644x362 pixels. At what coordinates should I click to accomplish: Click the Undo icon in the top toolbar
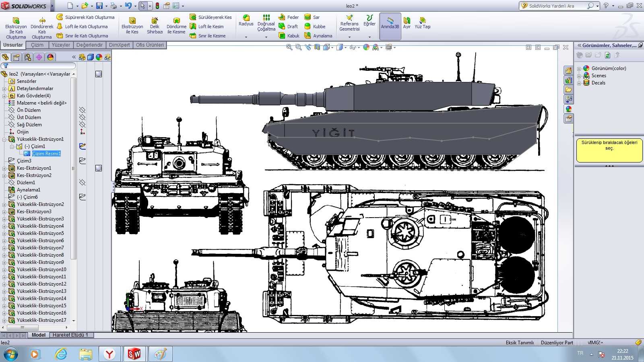click(x=128, y=6)
